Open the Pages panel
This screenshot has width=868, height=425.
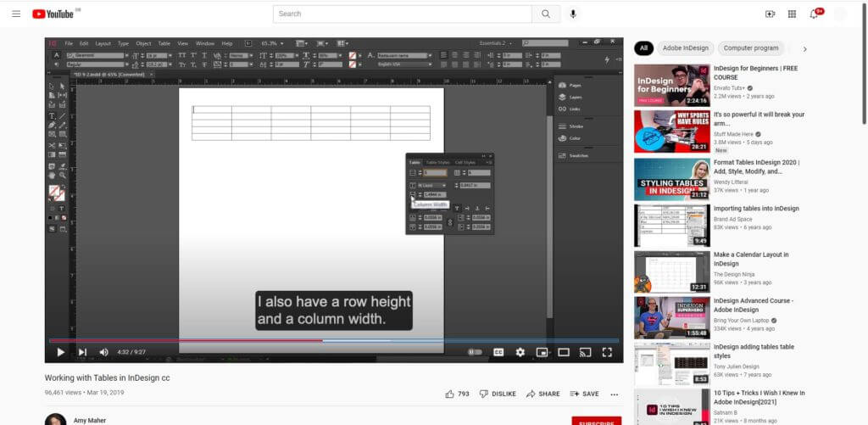(x=570, y=86)
